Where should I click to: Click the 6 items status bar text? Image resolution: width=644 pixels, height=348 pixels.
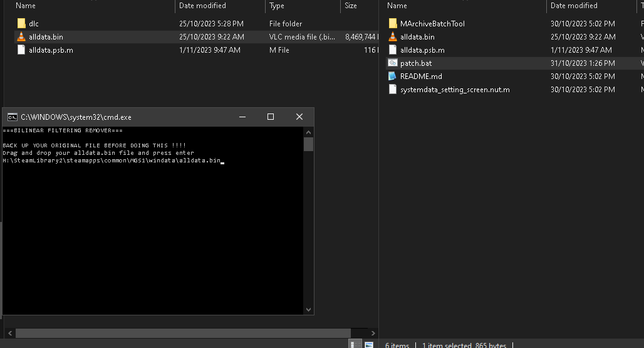[x=397, y=345]
